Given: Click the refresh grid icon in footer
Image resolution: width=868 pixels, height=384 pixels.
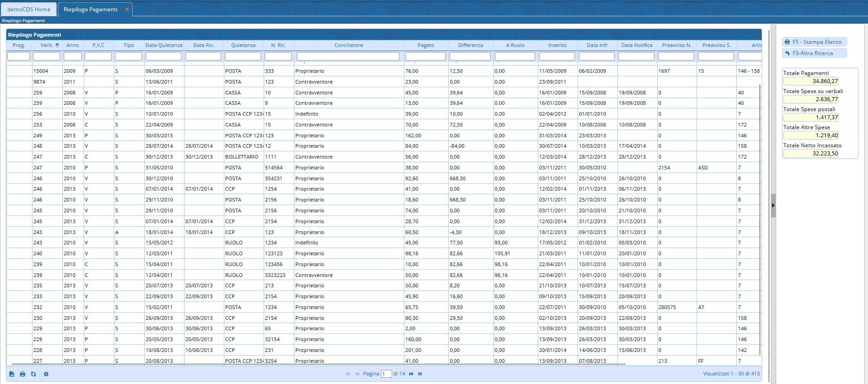Looking at the screenshot, I should click(x=33, y=374).
